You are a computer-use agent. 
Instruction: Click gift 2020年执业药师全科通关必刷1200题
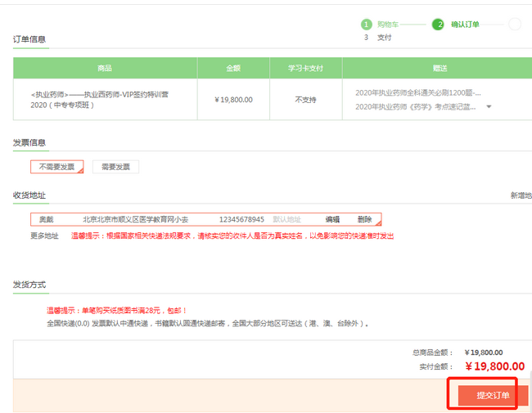click(418, 92)
